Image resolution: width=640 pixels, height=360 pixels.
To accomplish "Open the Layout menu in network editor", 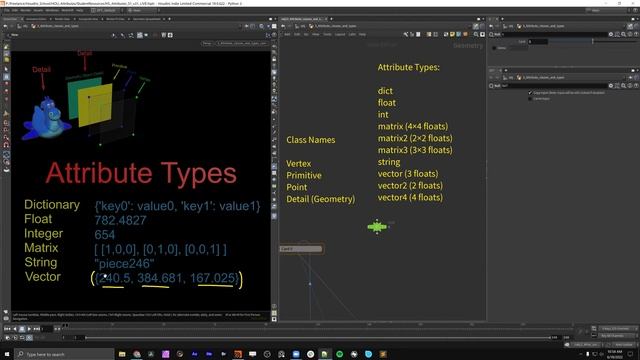I will point(340,35).
